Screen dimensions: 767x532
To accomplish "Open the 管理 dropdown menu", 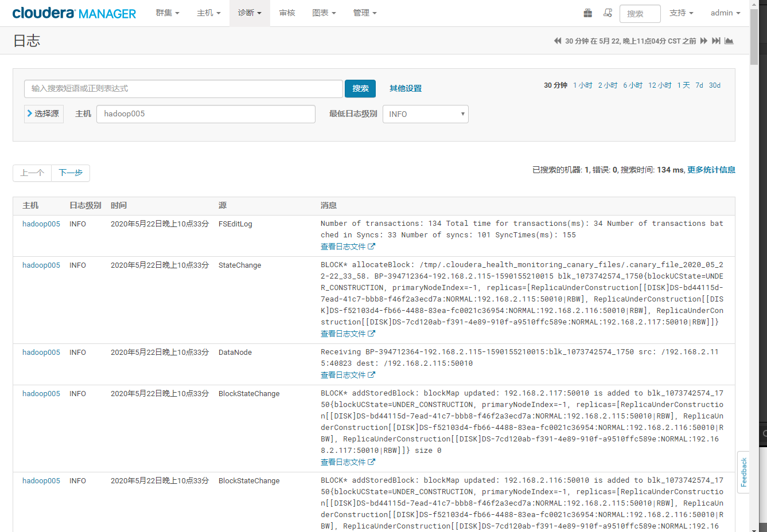I will point(365,13).
